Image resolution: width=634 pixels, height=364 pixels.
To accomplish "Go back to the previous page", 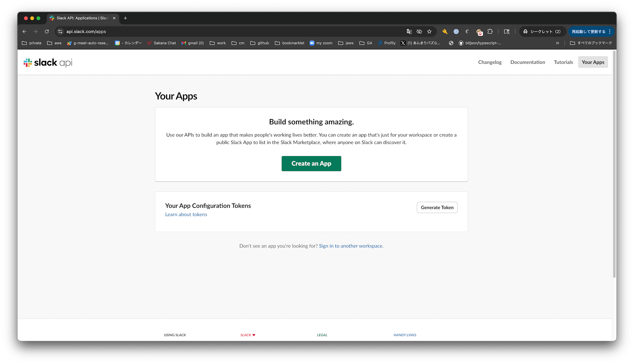I will pyautogui.click(x=24, y=31).
